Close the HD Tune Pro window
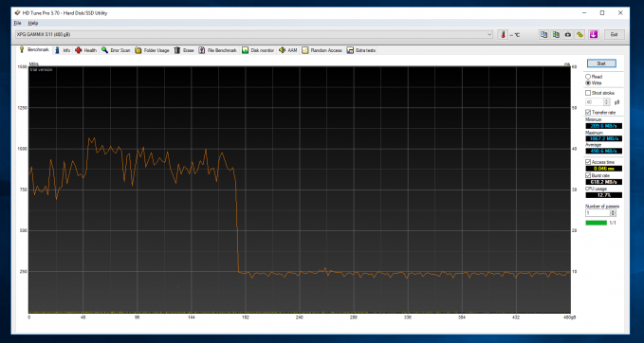 pyautogui.click(x=620, y=13)
